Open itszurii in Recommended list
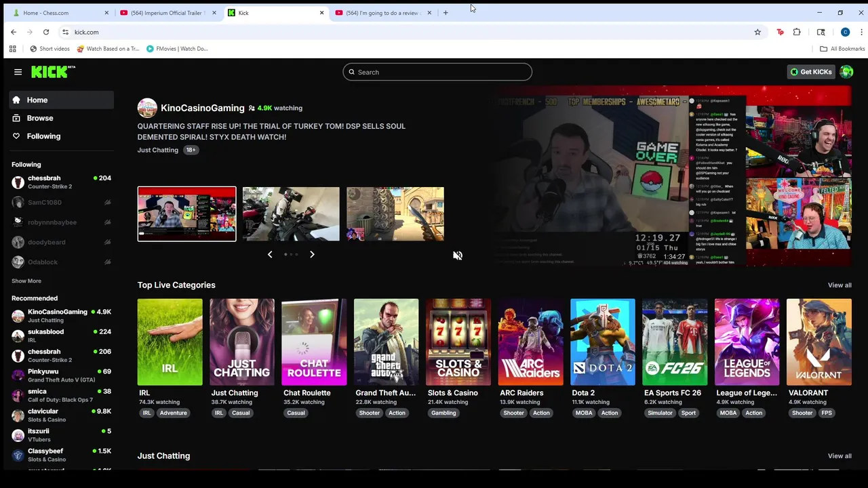This screenshot has height=488, width=868. (62, 435)
